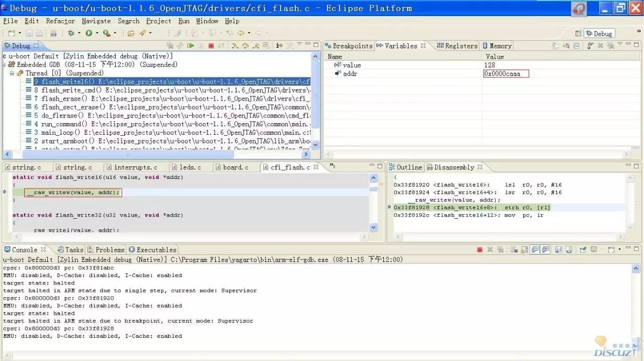Click the Suspend icon in Debug view
Screen dimensions: 644x361
pyautogui.click(x=201, y=46)
